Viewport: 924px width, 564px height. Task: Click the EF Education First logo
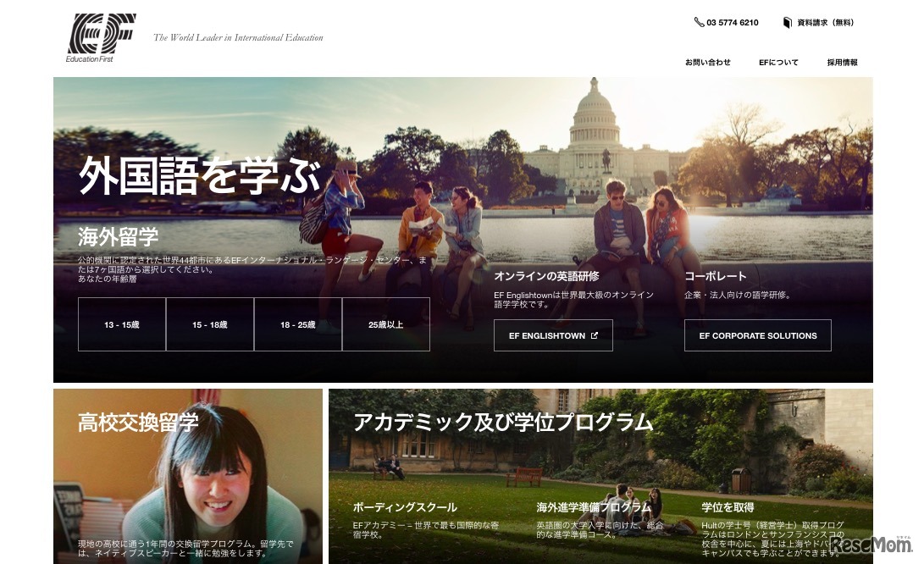click(x=101, y=37)
